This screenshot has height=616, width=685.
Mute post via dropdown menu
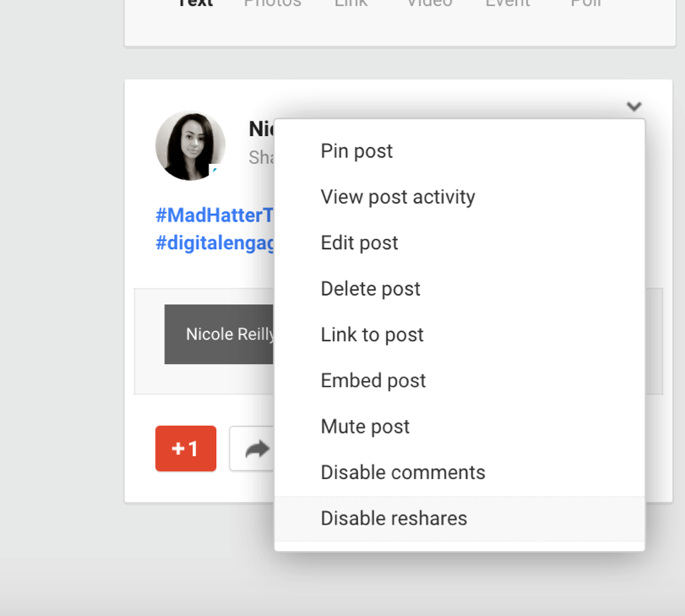[x=365, y=427]
